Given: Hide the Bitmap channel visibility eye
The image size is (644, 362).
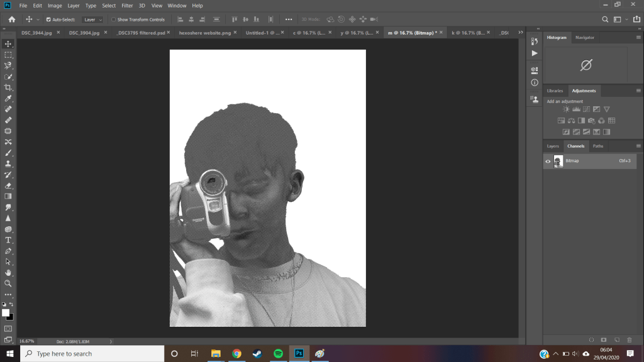Looking at the screenshot, I should 548,161.
